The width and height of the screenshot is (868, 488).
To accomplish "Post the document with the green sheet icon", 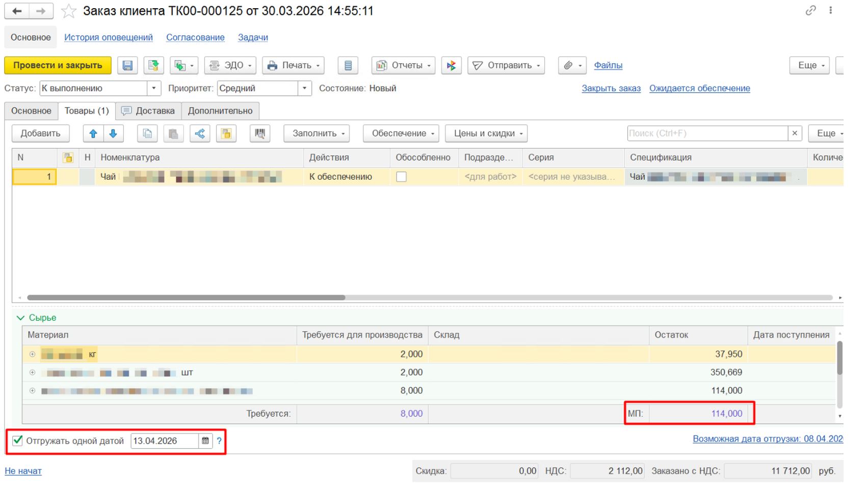I will click(x=153, y=65).
